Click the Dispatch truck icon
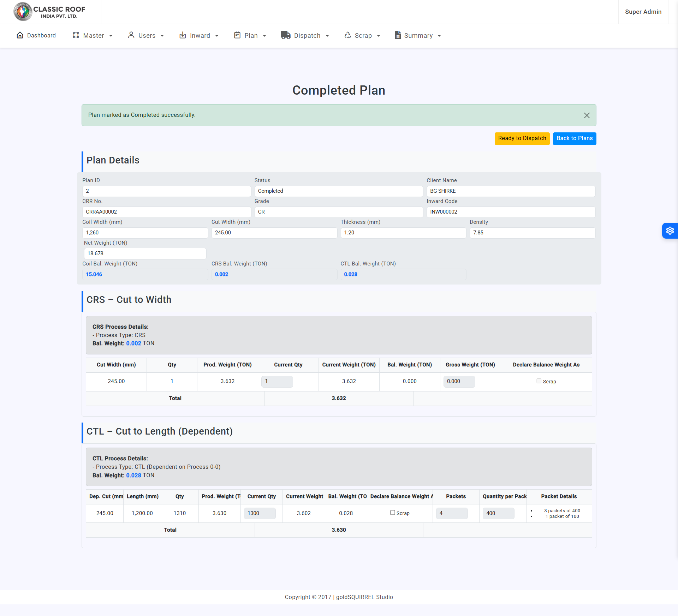 click(285, 35)
